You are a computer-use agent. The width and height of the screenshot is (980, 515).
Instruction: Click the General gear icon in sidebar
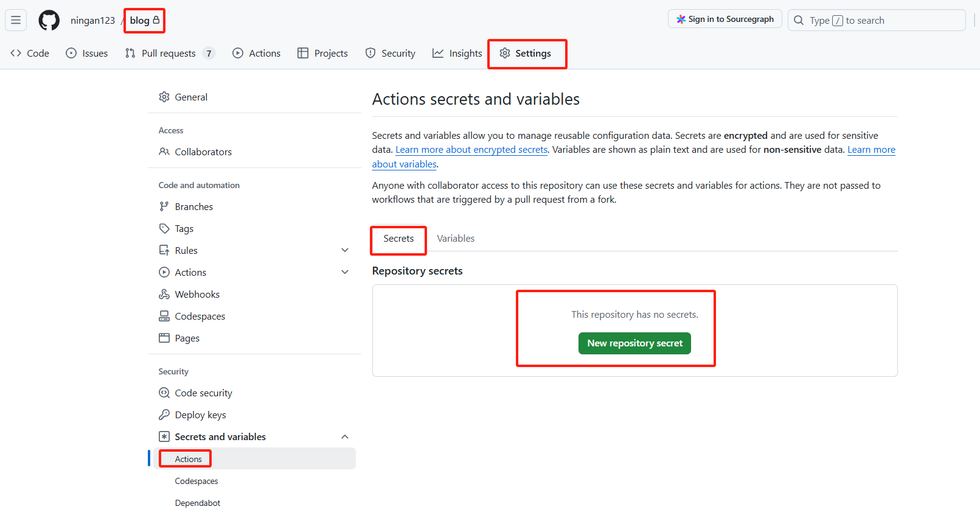coord(164,97)
